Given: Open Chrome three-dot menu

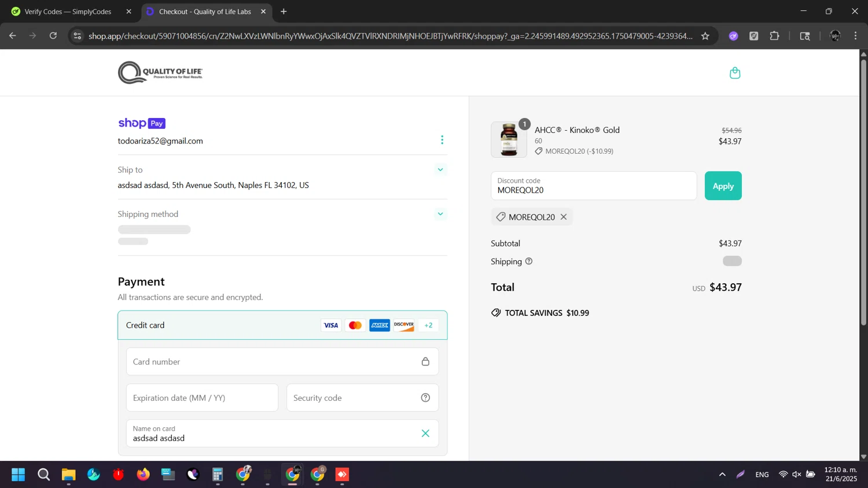Looking at the screenshot, I should pos(855,36).
